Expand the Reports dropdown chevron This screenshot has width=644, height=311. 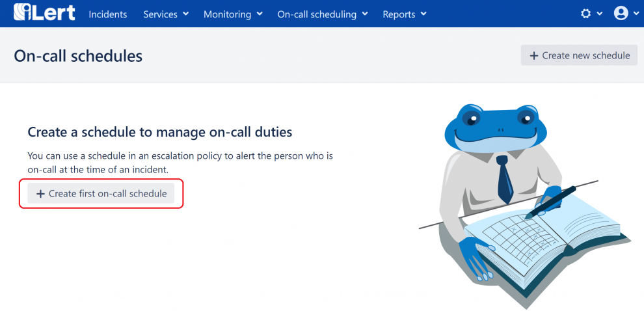[423, 14]
